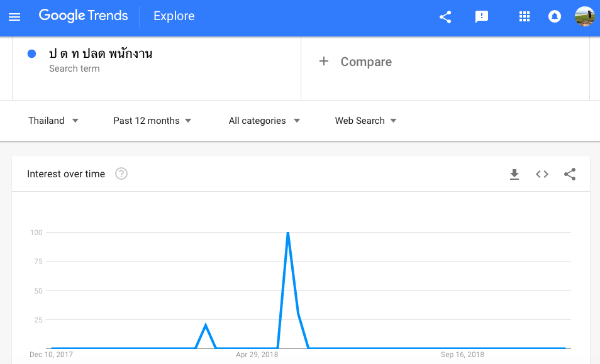Screen dimensions: 600x364
Task: Click the Explore header label
Action: pyautogui.click(x=174, y=16)
